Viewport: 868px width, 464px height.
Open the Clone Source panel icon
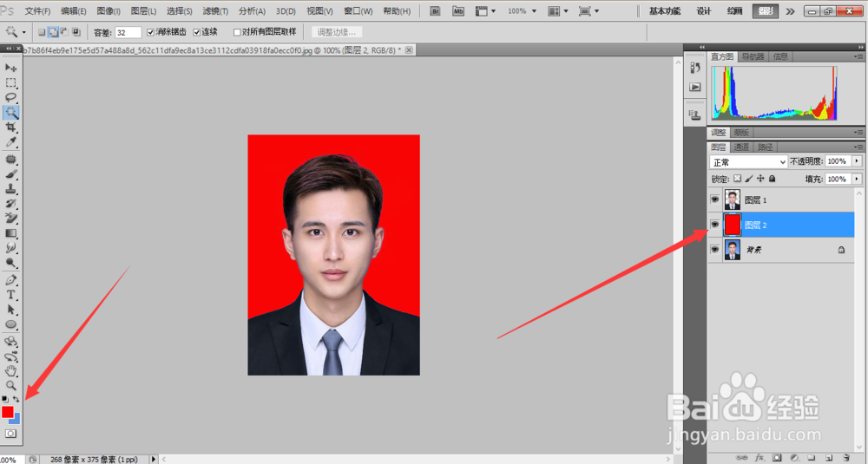(694, 114)
